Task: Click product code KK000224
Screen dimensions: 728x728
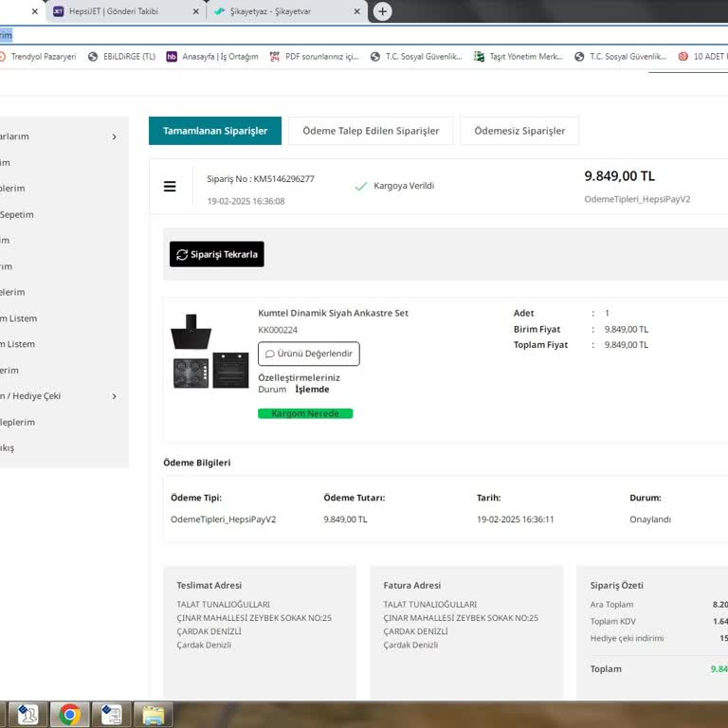Action: (x=278, y=330)
